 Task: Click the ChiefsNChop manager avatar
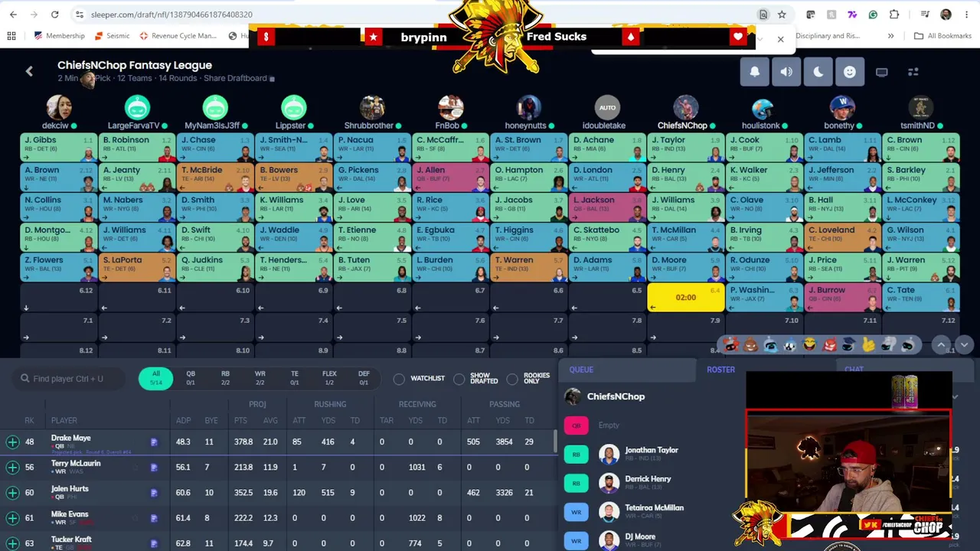[686, 107]
